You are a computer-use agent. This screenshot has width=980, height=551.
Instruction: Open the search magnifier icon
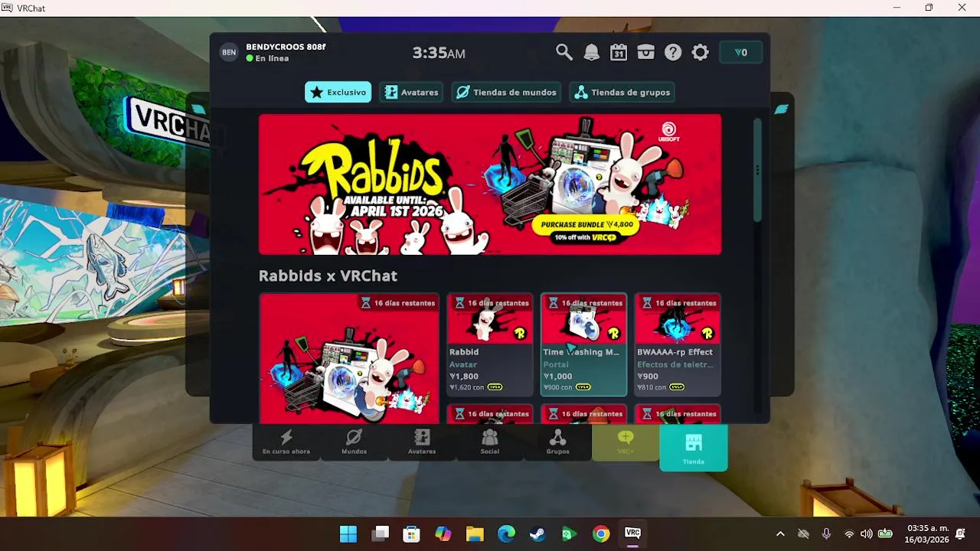563,52
